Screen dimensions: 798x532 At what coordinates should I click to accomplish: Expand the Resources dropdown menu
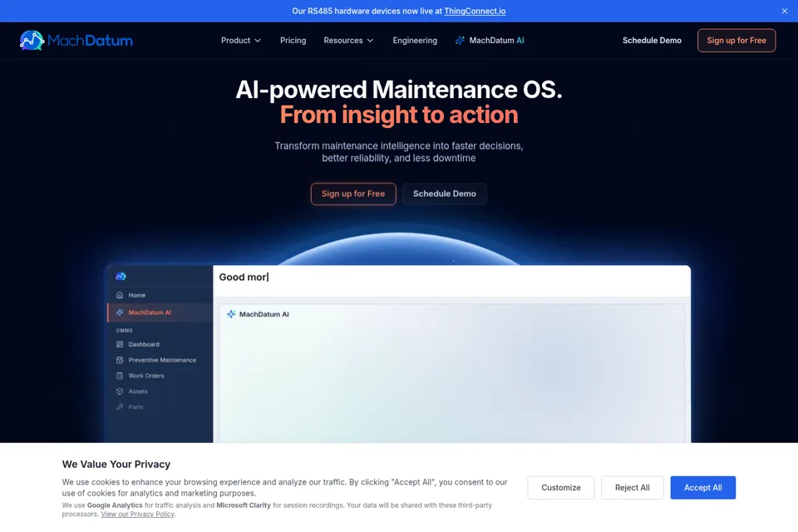click(348, 40)
